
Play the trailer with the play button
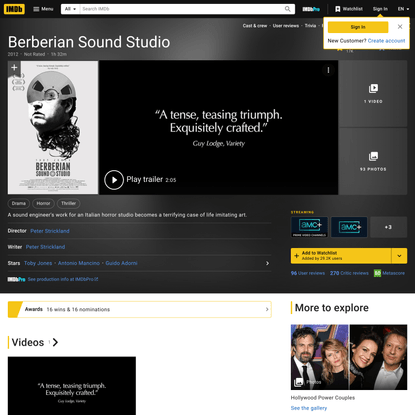coord(114,180)
